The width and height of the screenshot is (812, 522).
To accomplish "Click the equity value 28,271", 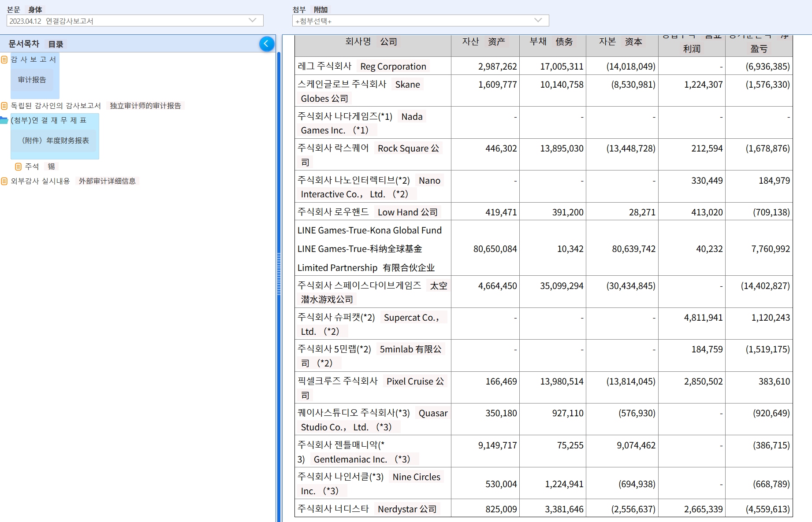I will point(642,212).
